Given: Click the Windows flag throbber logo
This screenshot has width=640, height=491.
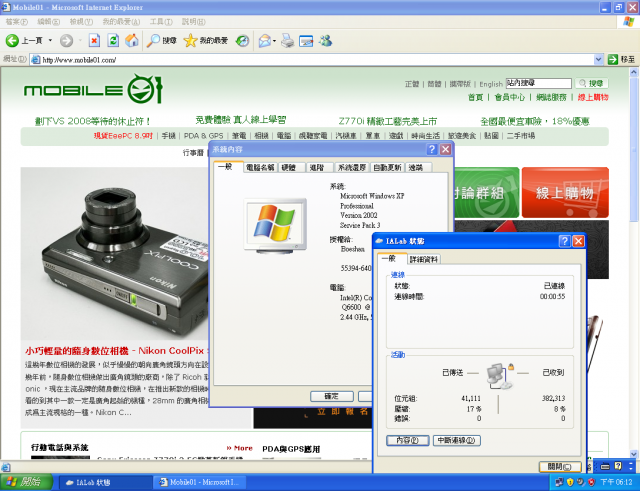Looking at the screenshot, I should [x=629, y=22].
